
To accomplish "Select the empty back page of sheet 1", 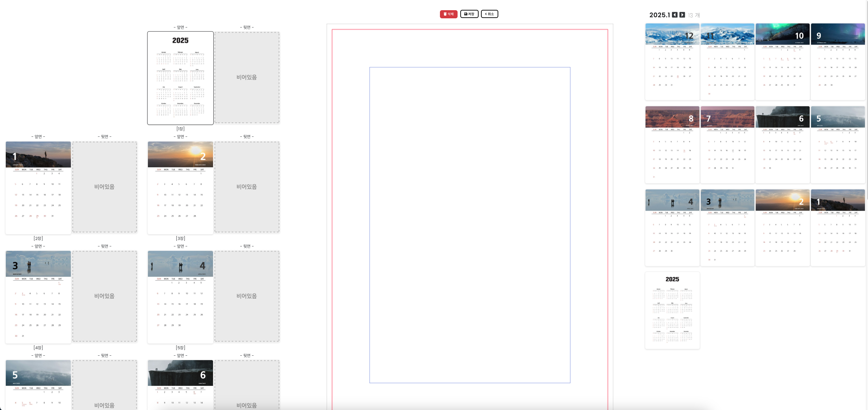I will [247, 77].
